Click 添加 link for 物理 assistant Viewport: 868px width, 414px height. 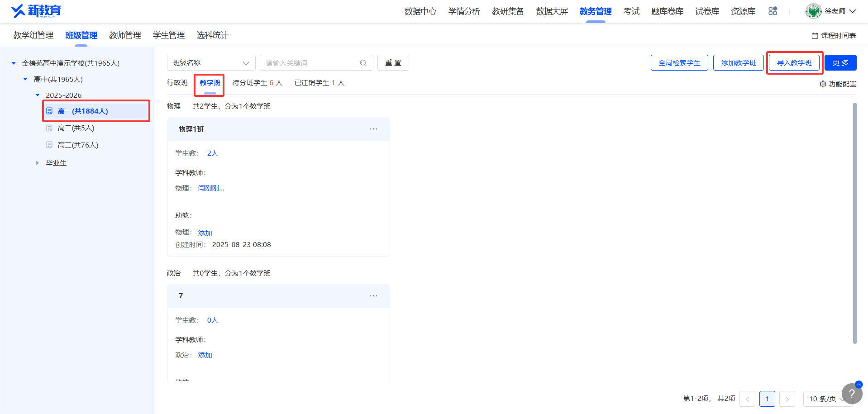point(205,233)
